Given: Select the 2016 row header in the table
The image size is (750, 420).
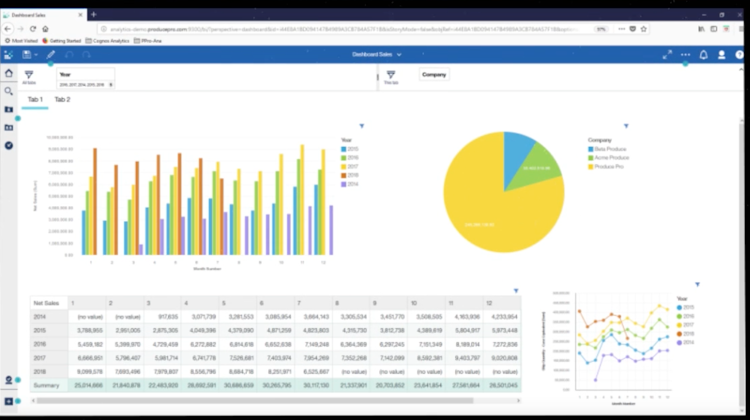Looking at the screenshot, I should pos(49,344).
